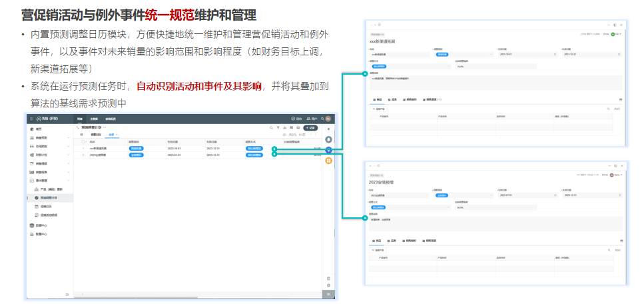Click the top bell icon in right rail

(x=328, y=129)
